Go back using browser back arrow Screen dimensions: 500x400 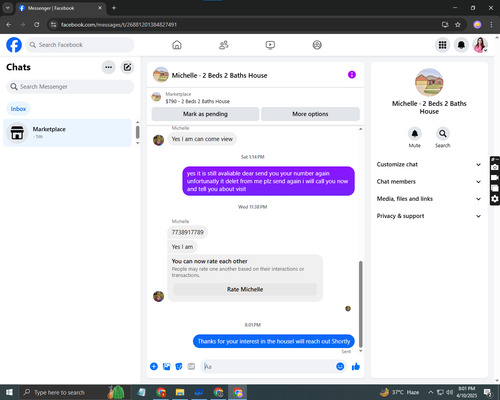click(x=9, y=25)
